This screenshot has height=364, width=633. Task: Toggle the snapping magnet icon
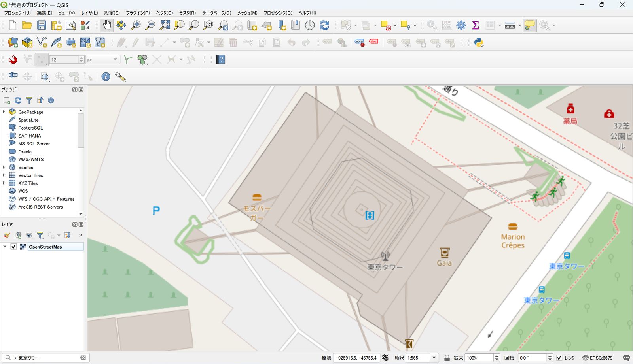13,59
